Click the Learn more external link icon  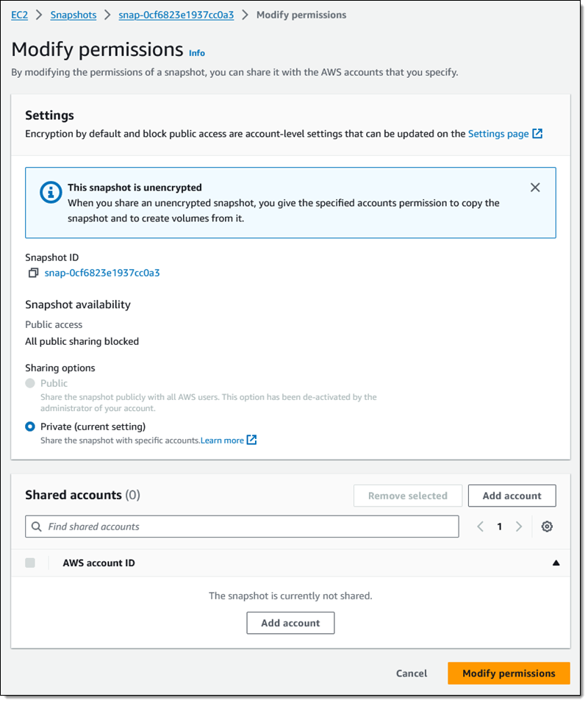(252, 440)
